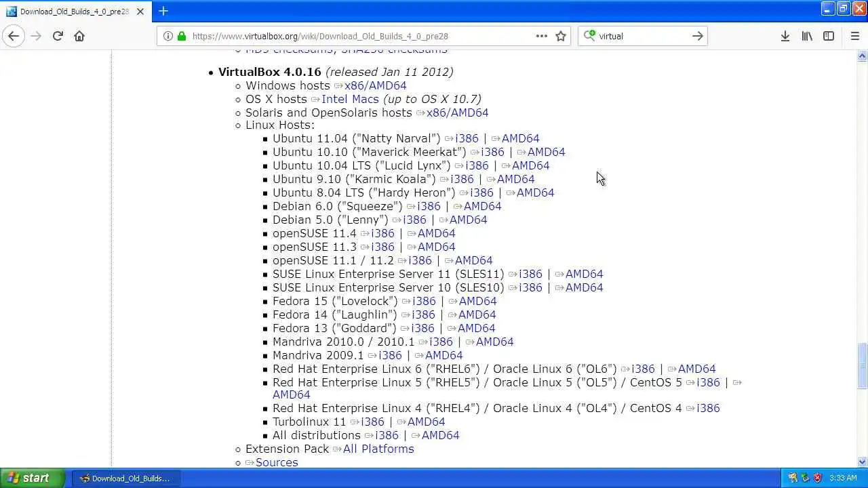The width and height of the screenshot is (868, 488).
Task: Bookmark this page with the star
Action: (561, 36)
